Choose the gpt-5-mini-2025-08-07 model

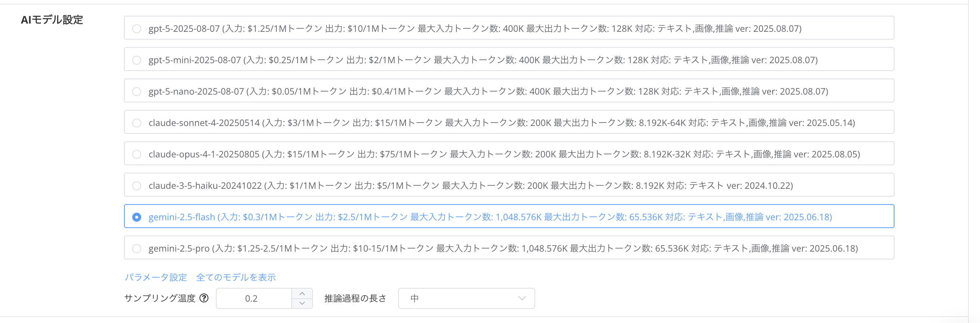[x=137, y=60]
